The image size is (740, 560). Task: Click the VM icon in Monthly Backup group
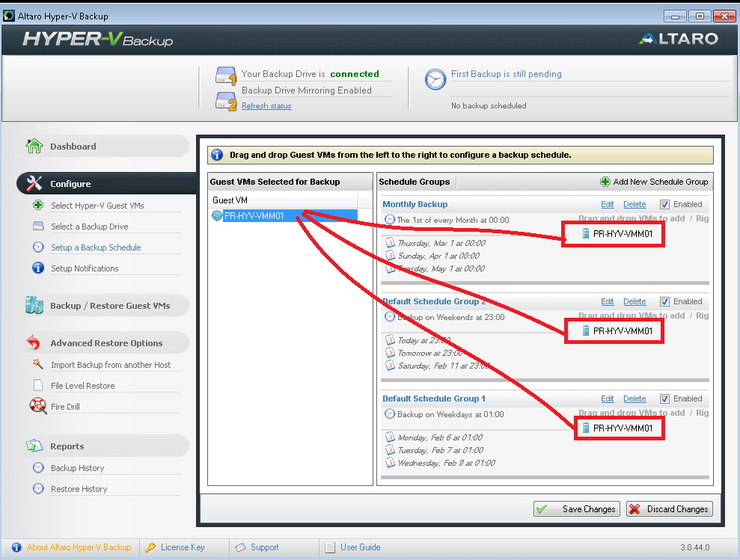585,233
